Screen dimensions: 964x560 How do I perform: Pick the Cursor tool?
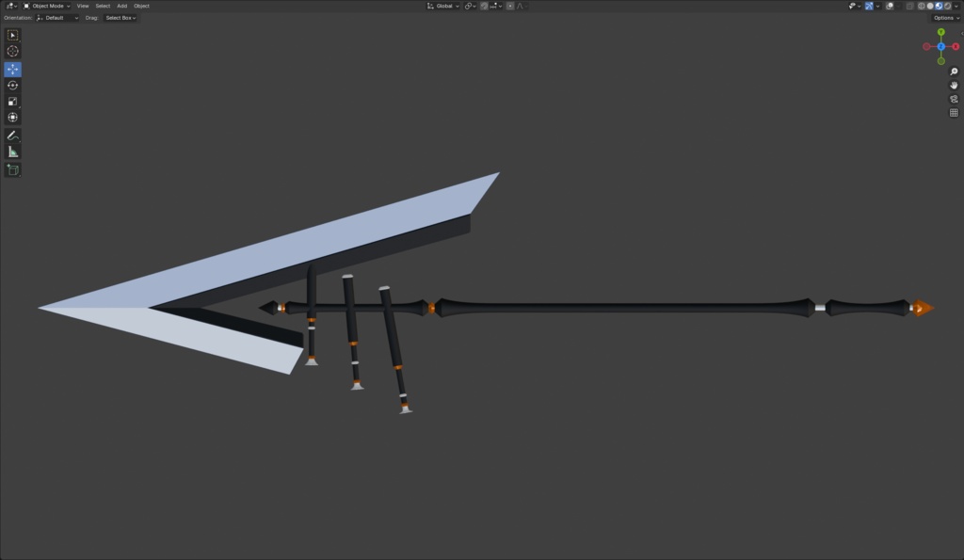12,51
